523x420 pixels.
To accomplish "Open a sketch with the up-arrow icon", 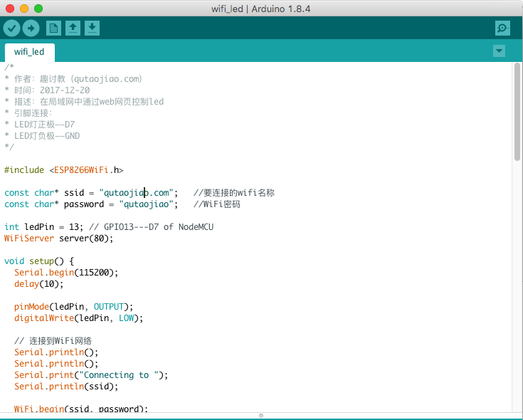I will (73, 28).
